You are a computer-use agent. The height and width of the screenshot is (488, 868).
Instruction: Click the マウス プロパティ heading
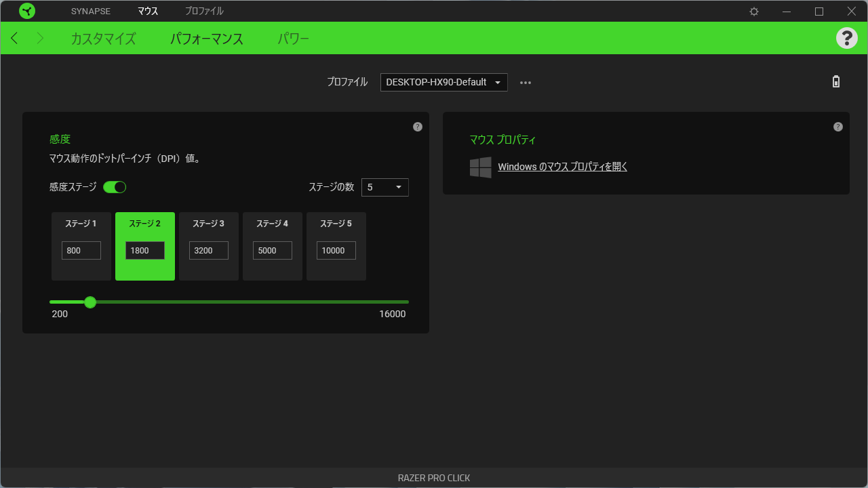point(502,140)
